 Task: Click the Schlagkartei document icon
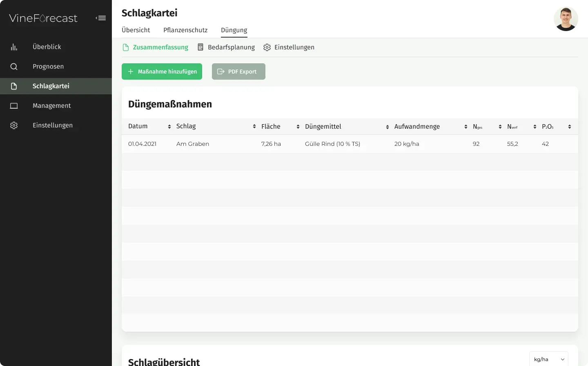[x=14, y=86]
